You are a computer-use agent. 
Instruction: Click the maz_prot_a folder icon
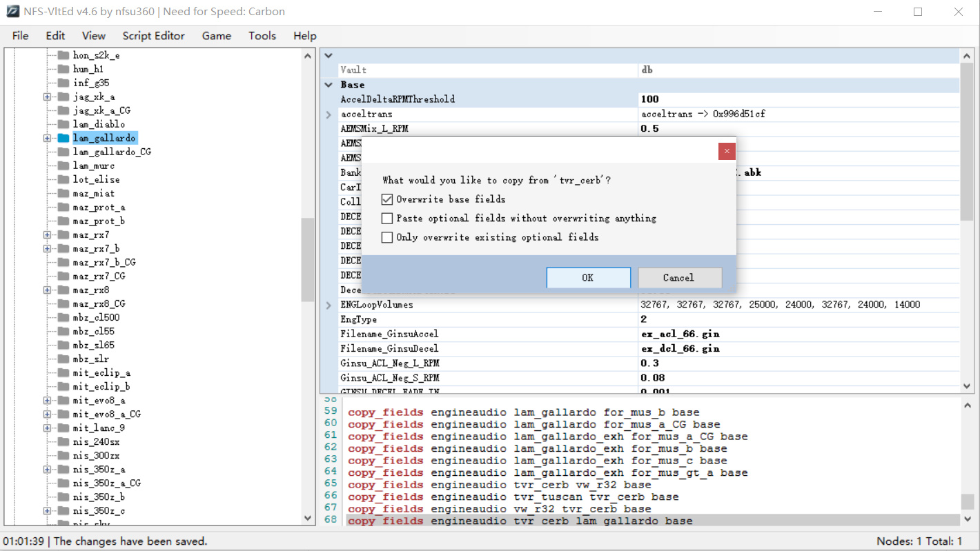tap(63, 207)
